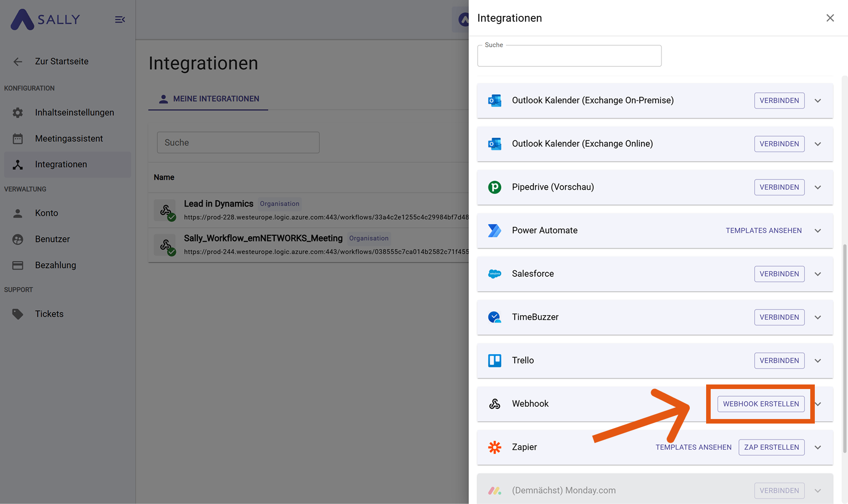848x504 pixels.
Task: Click Verbinden for Exchange On-Premise
Action: tap(779, 101)
